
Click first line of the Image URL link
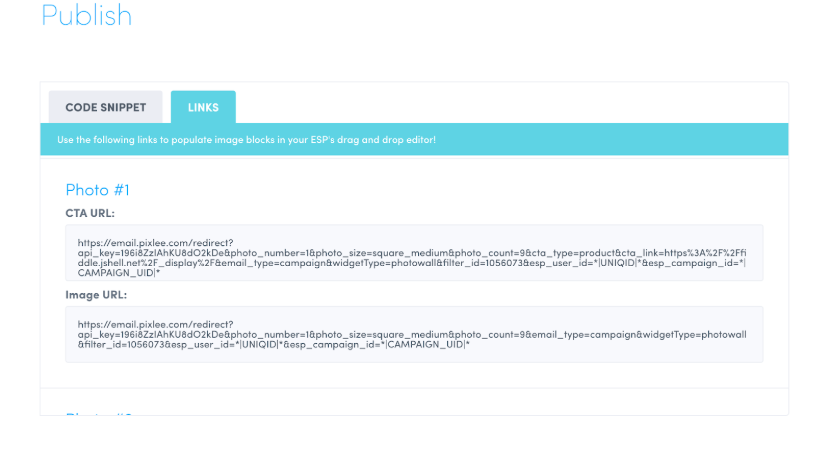pos(155,324)
